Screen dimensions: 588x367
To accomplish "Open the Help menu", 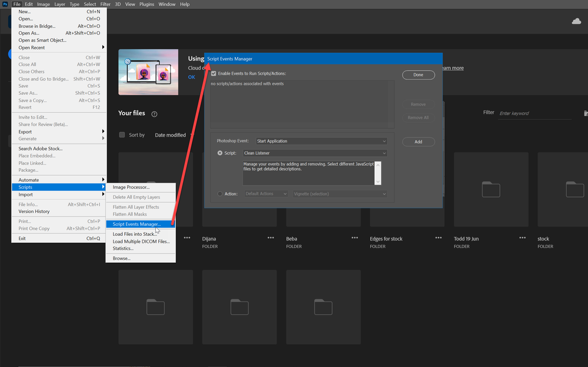I will (185, 4).
